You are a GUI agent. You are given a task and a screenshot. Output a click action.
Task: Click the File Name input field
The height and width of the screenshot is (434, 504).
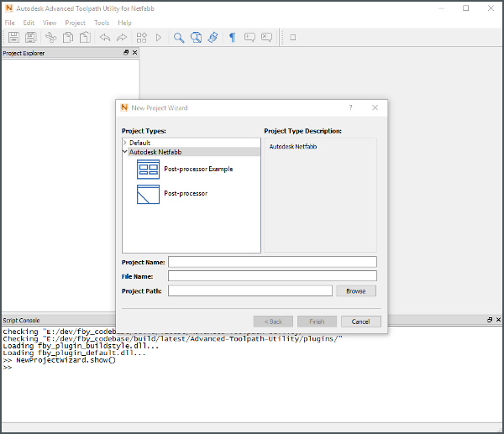272,276
